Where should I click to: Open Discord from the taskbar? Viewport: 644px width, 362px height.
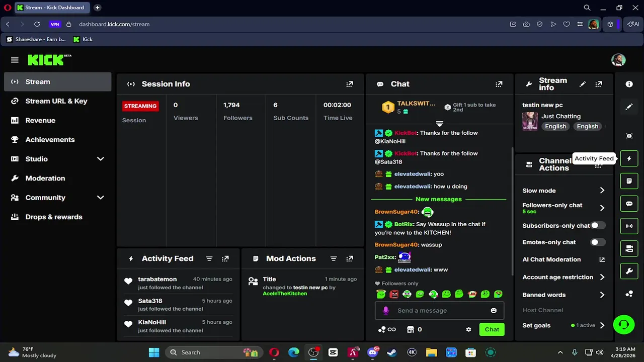coord(372,352)
